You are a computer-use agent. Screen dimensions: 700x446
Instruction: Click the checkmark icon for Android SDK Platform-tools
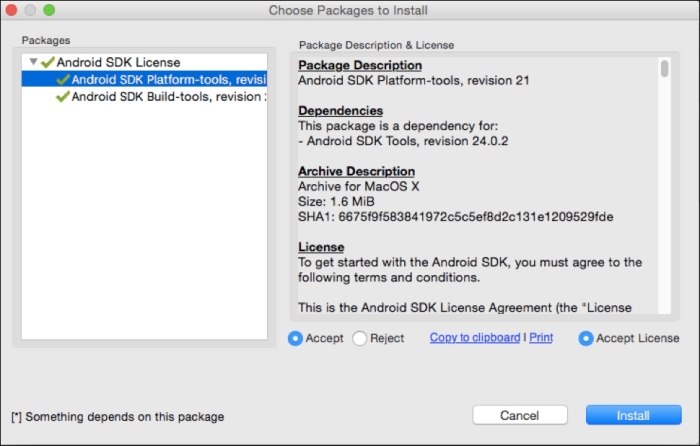63,79
